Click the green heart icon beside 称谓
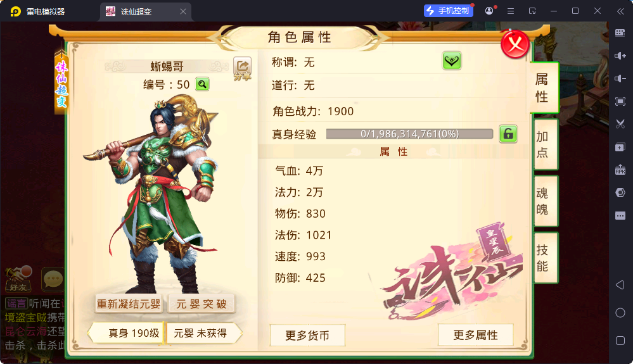Image resolution: width=633 pixels, height=364 pixels. click(x=451, y=61)
